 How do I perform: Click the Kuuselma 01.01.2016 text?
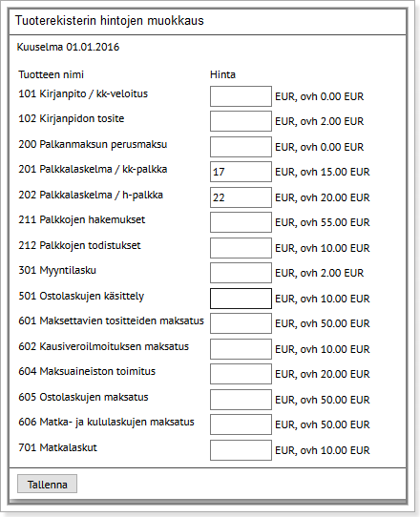(68, 47)
